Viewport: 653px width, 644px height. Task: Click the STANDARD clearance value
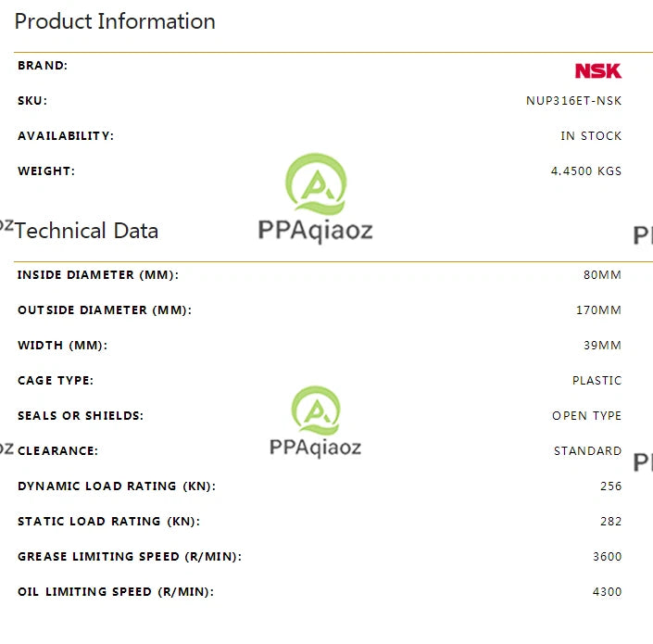(587, 450)
